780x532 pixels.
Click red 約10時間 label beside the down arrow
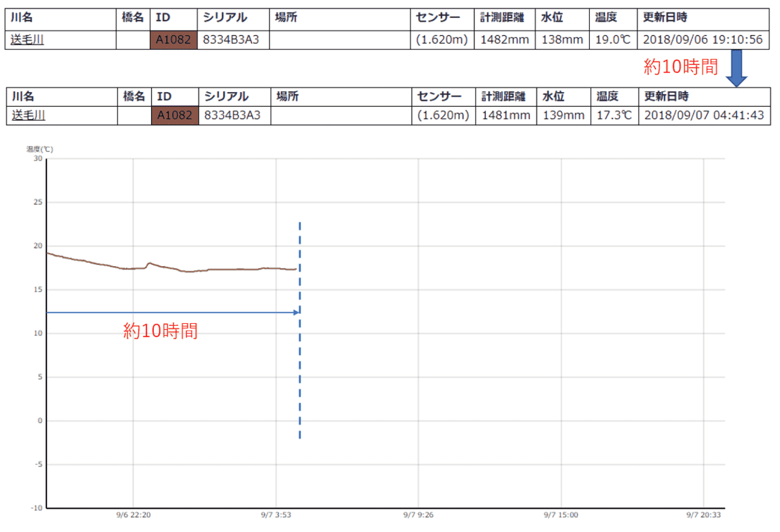tap(680, 67)
